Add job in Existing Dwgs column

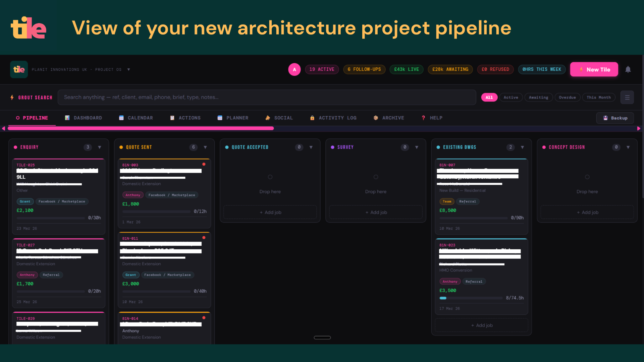tap(481, 325)
